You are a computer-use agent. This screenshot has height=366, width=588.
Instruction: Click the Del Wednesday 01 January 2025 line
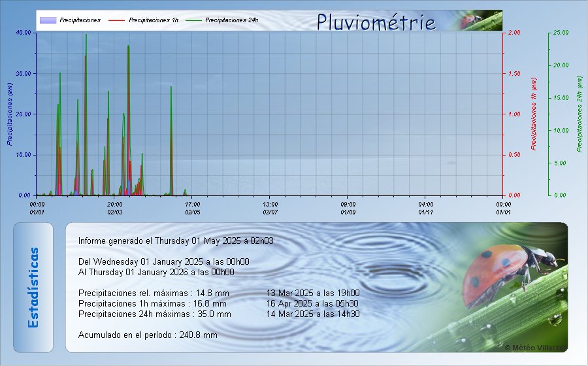coord(164,261)
